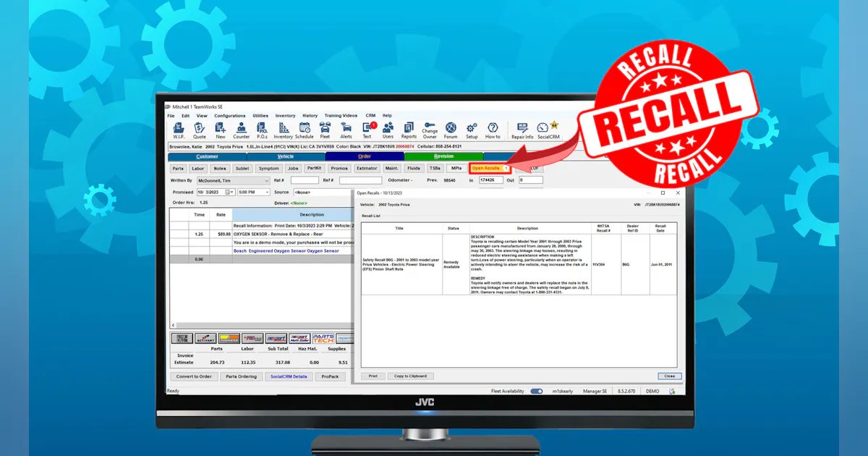
Task: Open the W.I.P. toolbar icon
Action: point(178,130)
